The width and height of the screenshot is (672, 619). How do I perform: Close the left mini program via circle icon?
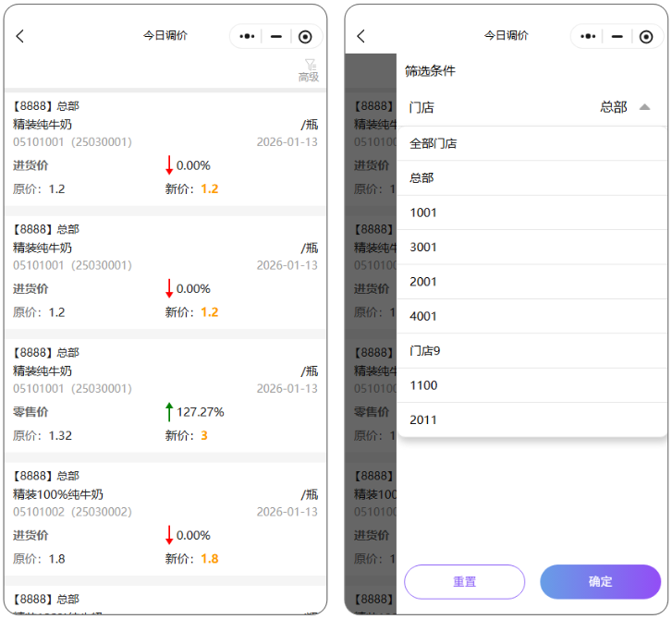(306, 36)
